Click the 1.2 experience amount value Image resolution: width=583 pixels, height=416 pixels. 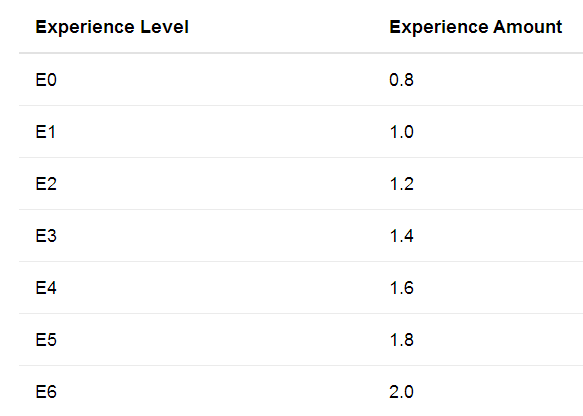[401, 184]
